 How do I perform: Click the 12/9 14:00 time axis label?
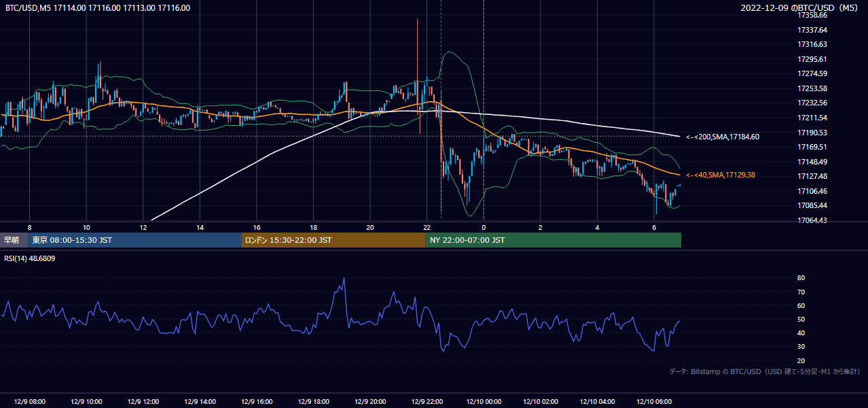[200, 401]
